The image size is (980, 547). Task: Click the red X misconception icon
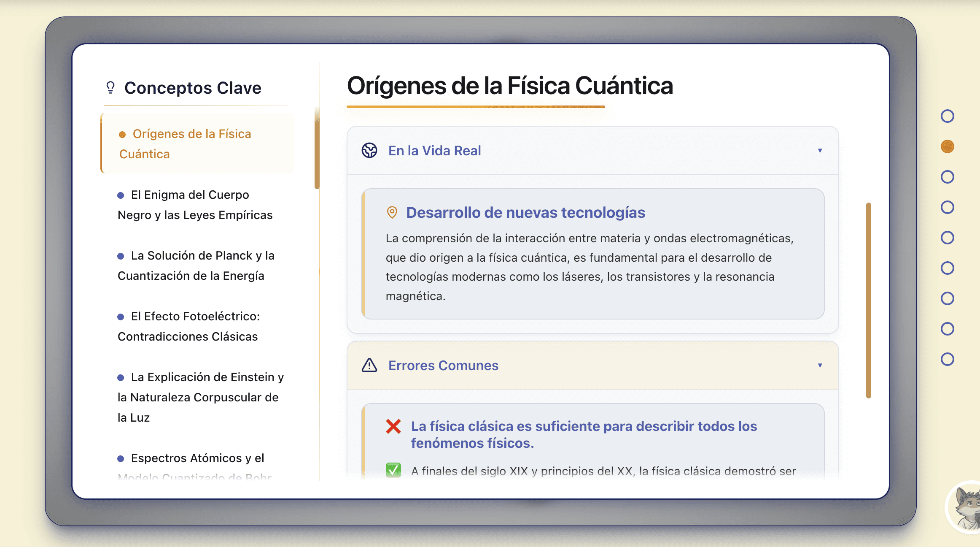[x=393, y=426]
